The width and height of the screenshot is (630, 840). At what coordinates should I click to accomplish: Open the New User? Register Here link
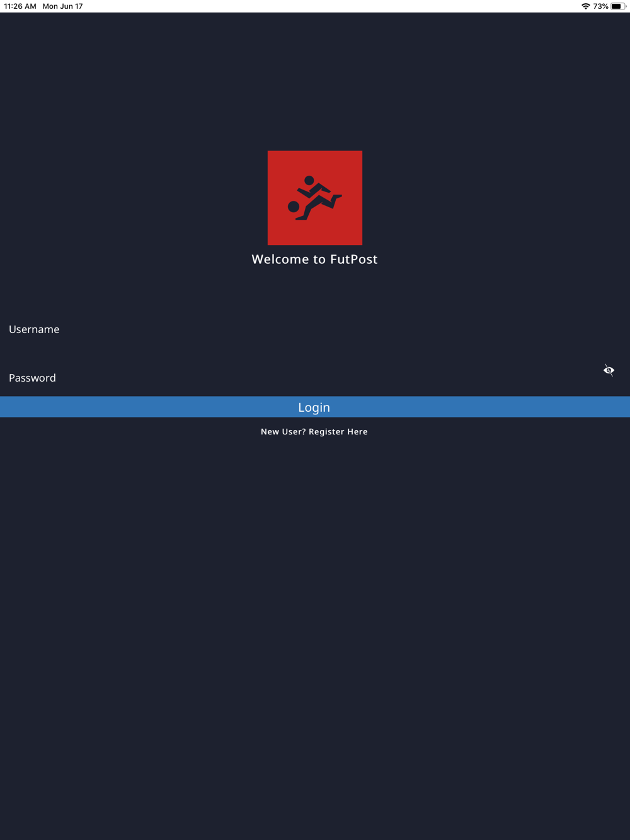314,431
